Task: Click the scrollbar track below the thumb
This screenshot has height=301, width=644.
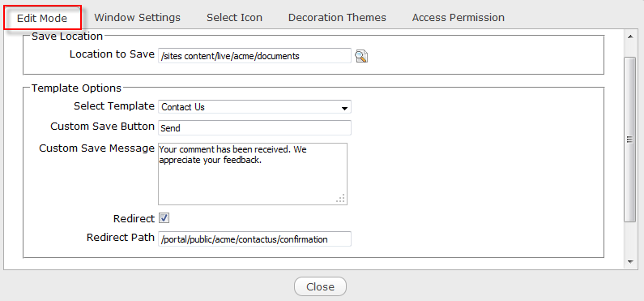Action: pyautogui.click(x=629, y=239)
